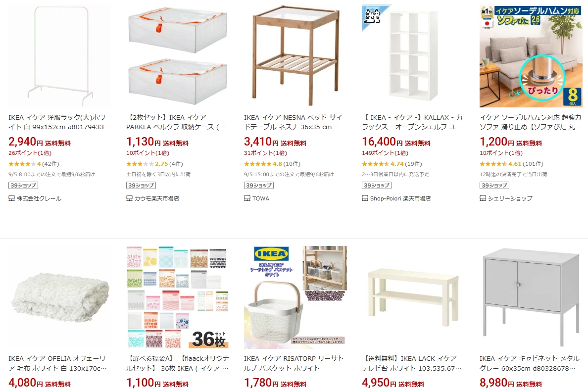Open IKEA OFELIA オフェーリア blanket title link
588x390 pixels.
click(58, 363)
